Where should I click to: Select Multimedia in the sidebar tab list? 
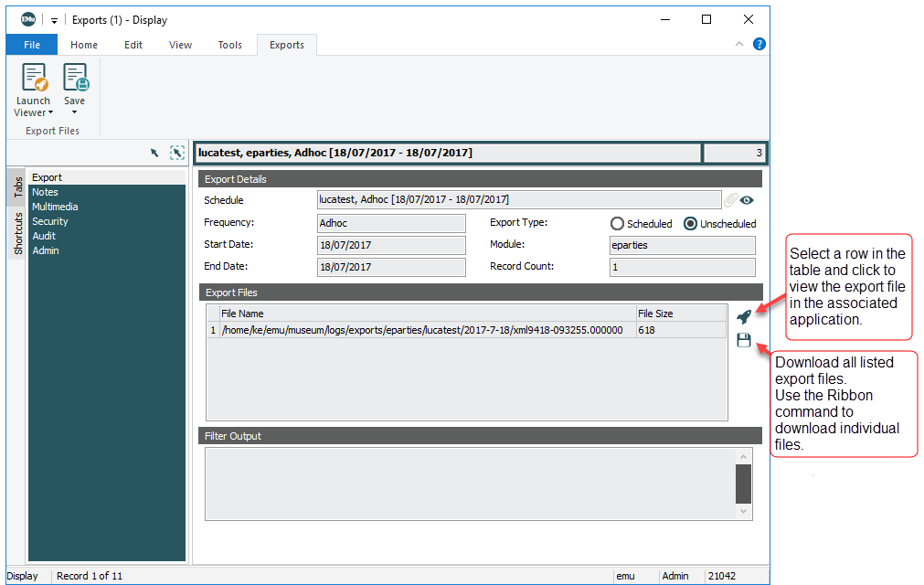[57, 207]
